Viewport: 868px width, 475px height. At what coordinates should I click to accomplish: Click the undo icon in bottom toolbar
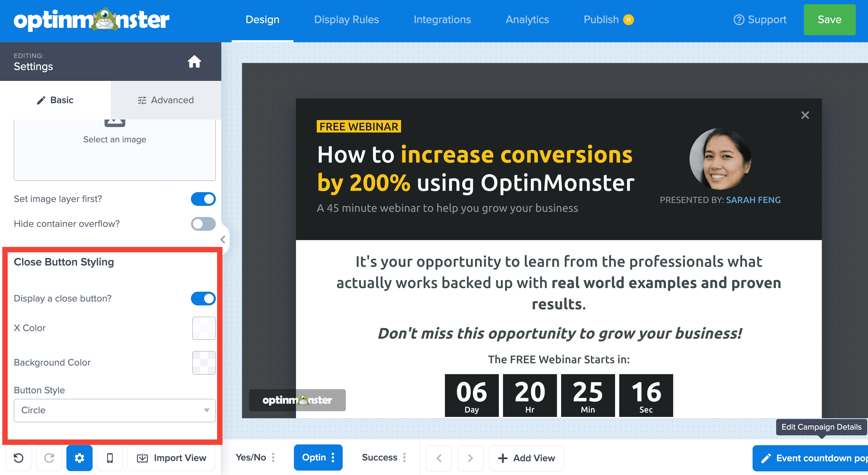(18, 458)
